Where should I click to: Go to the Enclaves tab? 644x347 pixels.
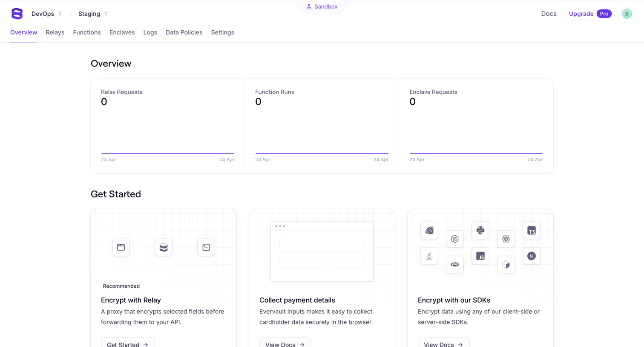pos(122,32)
